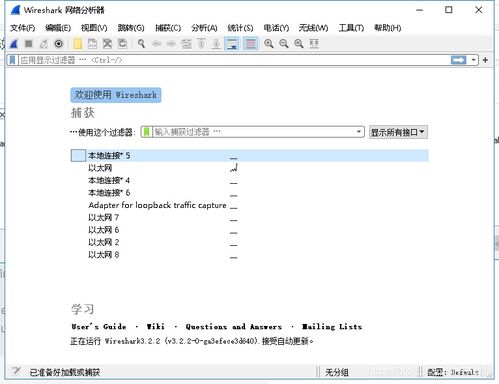Click the find packet magnifier icon
The width and height of the screenshot is (499, 384).
(141, 44)
